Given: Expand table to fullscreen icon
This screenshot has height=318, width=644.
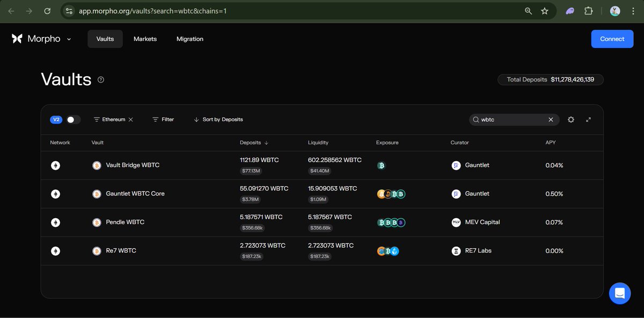Looking at the screenshot, I should click(588, 120).
